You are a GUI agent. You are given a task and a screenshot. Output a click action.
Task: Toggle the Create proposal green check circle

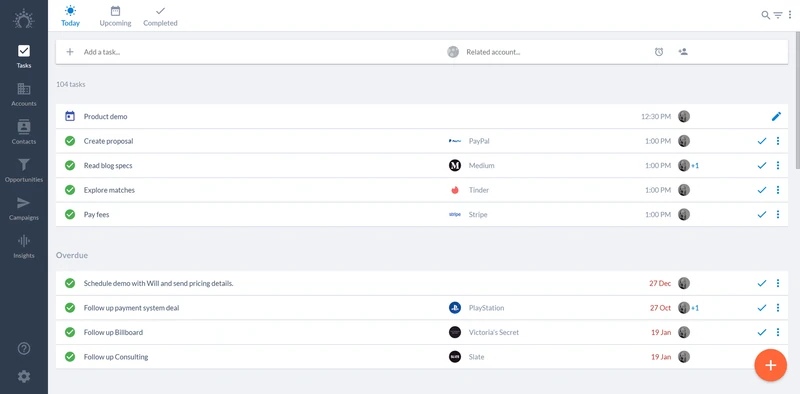70,141
